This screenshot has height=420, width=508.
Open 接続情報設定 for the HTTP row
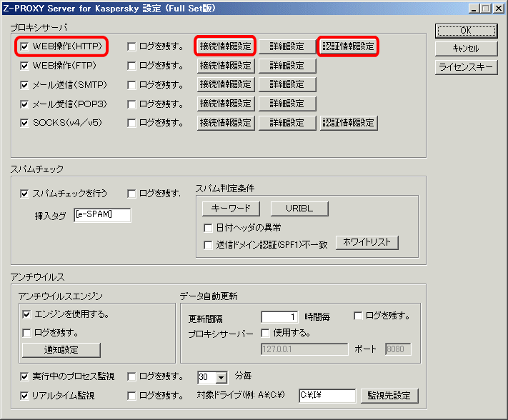(226, 46)
